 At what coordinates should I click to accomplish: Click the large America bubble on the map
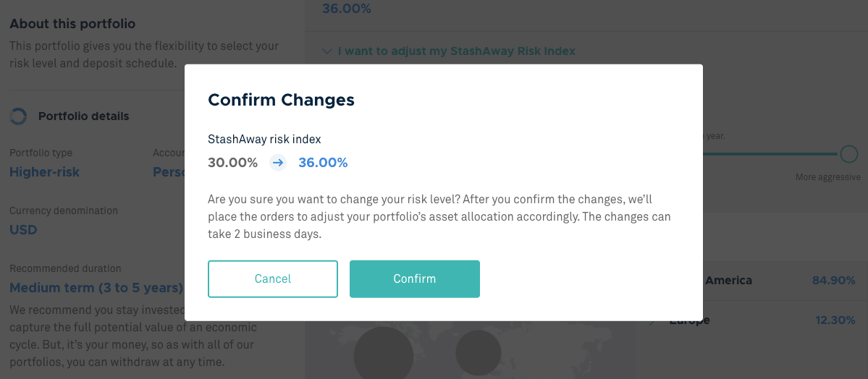coord(383,354)
